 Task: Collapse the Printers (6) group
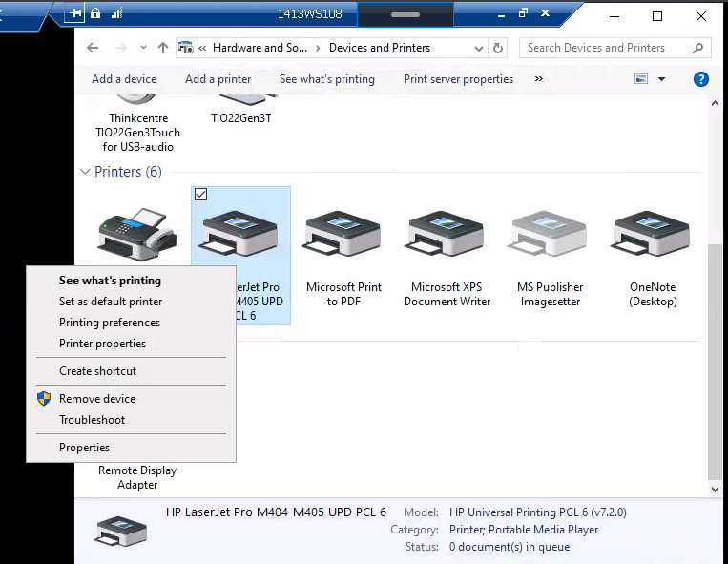coord(85,172)
